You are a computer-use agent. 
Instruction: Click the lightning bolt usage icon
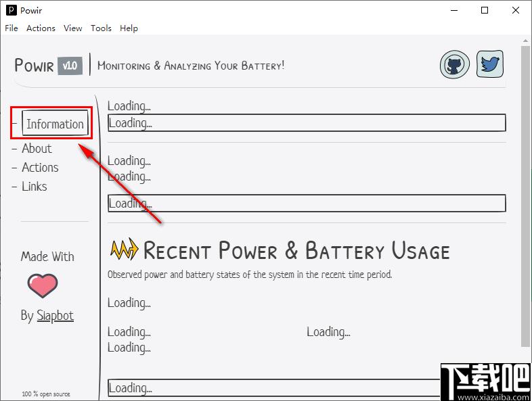(124, 250)
